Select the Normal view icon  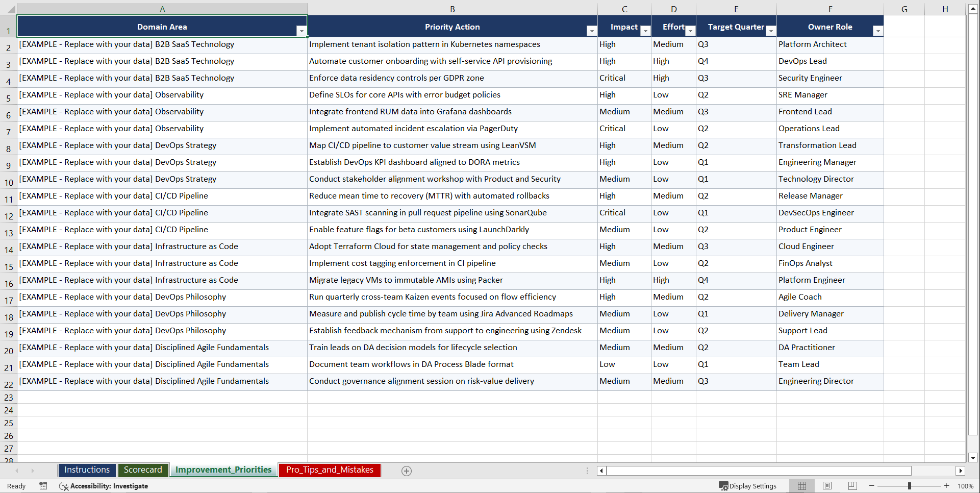(801, 485)
